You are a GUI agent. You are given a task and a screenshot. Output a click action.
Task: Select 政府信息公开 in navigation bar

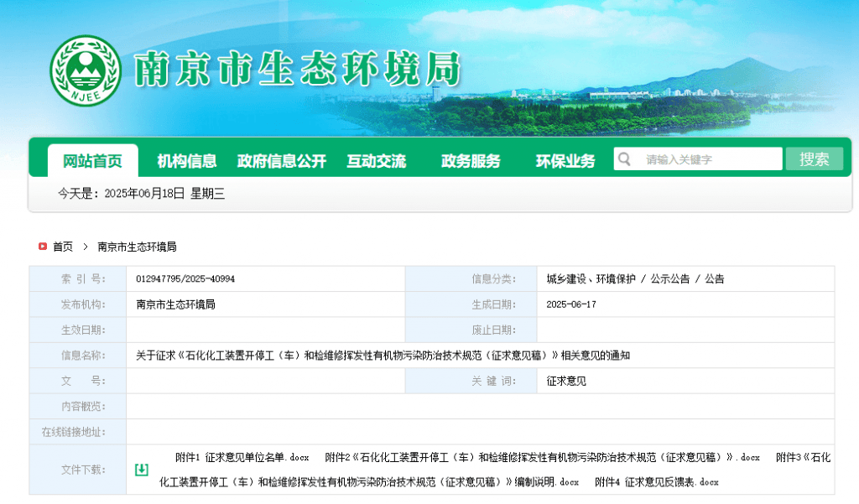click(x=281, y=161)
